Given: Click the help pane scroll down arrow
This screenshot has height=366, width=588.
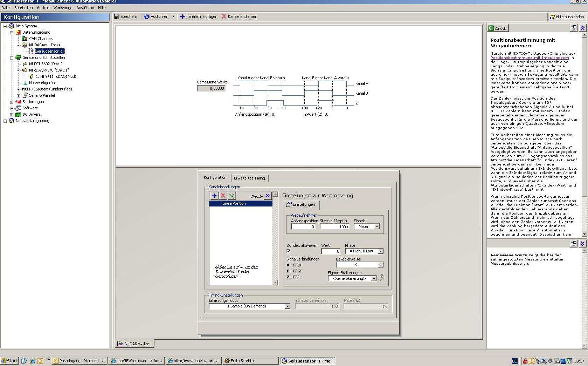Looking at the screenshot, I should coord(584,234).
